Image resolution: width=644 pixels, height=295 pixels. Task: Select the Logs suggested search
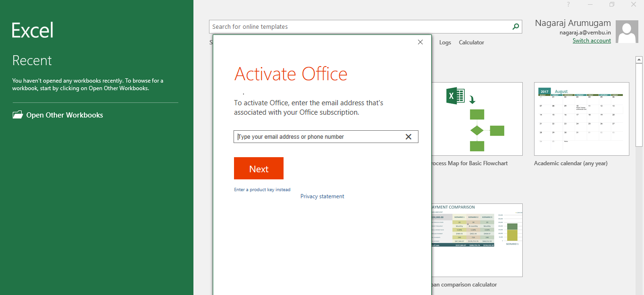click(x=445, y=42)
